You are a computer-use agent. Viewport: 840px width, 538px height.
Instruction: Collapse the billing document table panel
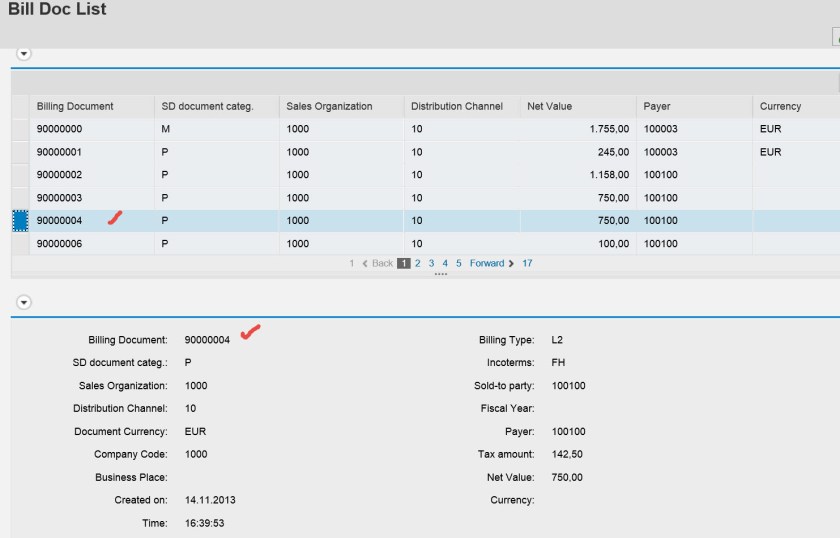pyautogui.click(x=24, y=53)
